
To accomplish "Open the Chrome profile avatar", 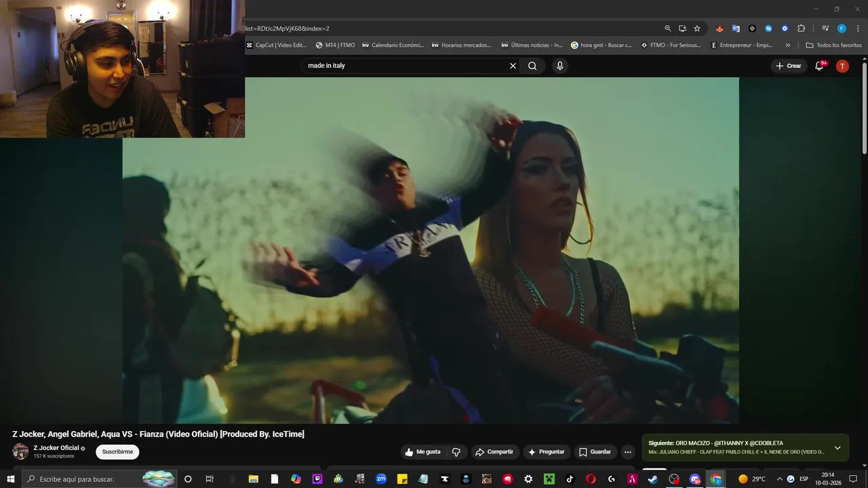I will [842, 28].
